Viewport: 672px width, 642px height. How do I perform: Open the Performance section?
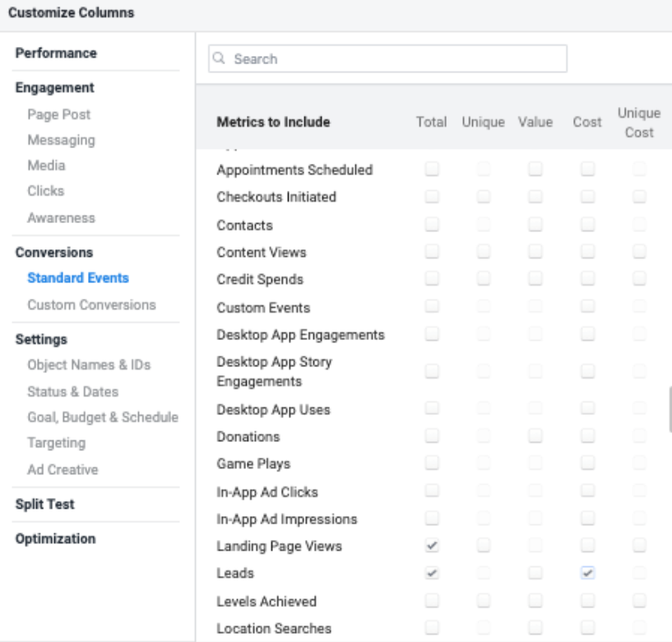coord(55,53)
